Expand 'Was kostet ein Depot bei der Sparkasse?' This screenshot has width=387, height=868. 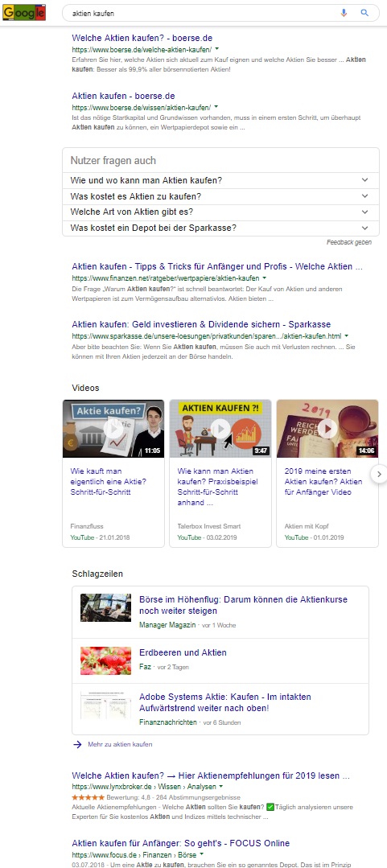coord(220,228)
